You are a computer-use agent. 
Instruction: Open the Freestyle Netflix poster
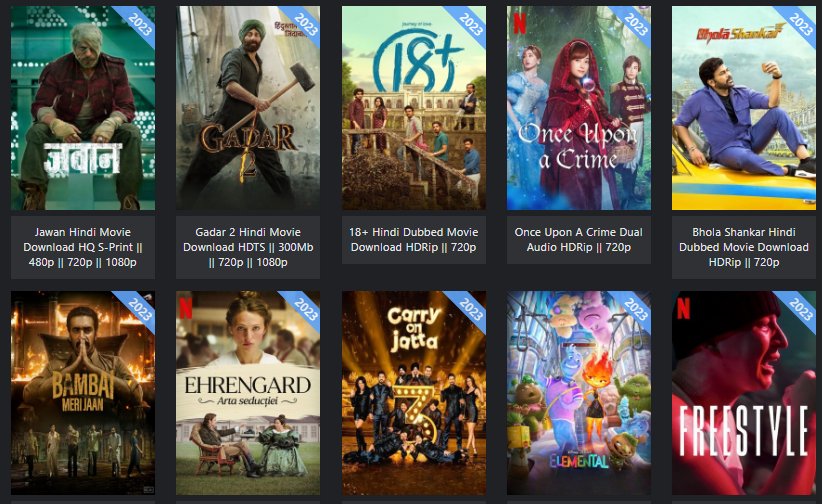coord(744,393)
